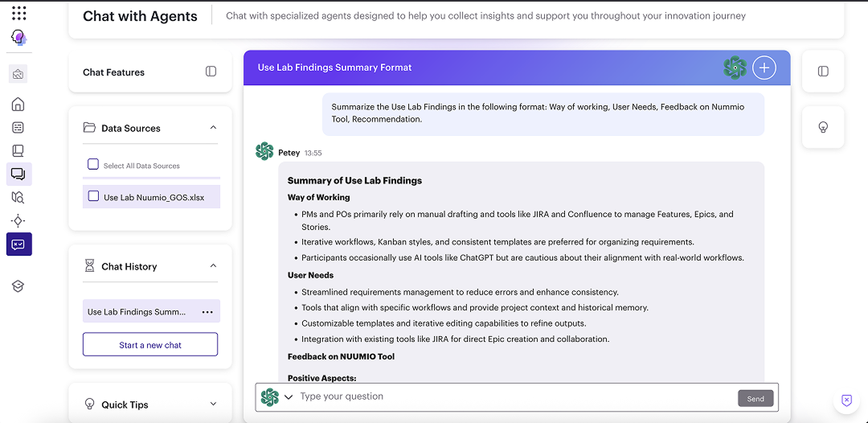Open the agent selector dropdown in input bar
This screenshot has width=868, height=423.
288,397
